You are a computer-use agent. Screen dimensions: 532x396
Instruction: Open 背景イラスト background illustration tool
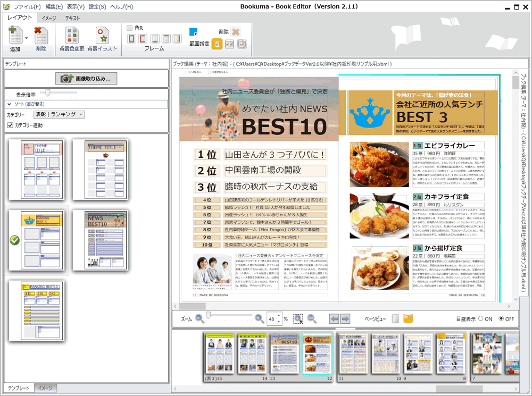(102, 36)
